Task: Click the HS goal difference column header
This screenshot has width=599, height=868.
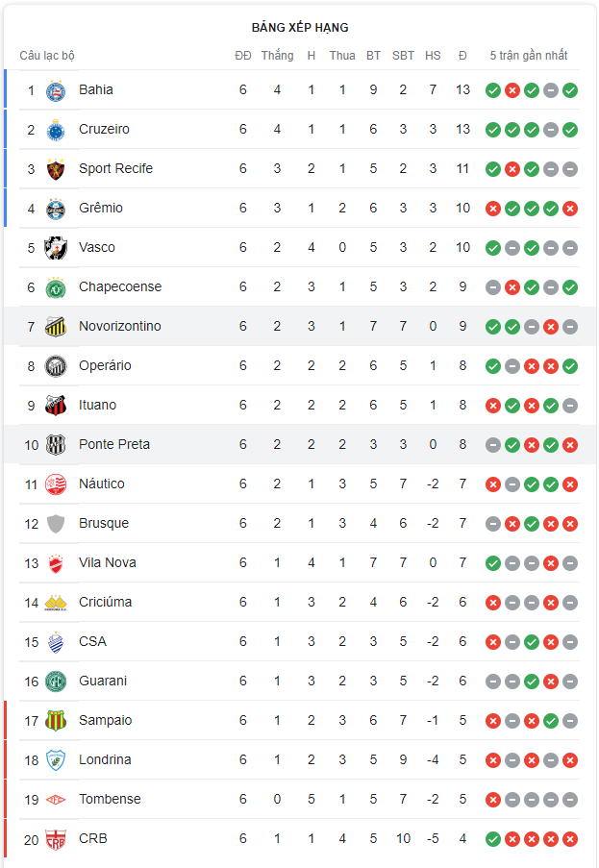Action: tap(433, 56)
